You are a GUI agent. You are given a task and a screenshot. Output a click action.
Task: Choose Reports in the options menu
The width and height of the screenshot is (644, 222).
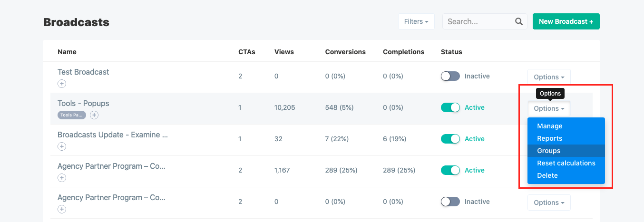(x=550, y=138)
